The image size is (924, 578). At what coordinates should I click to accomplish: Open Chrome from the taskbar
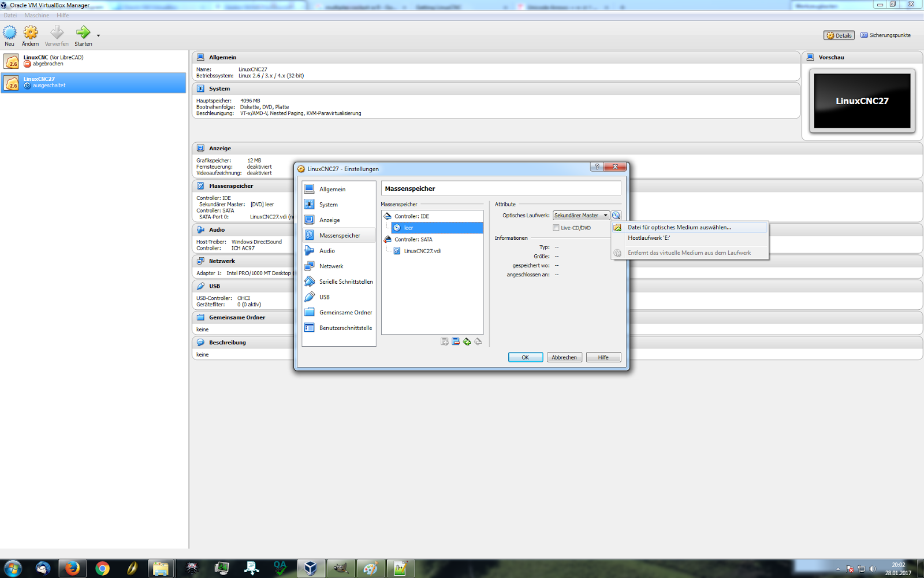click(x=102, y=569)
